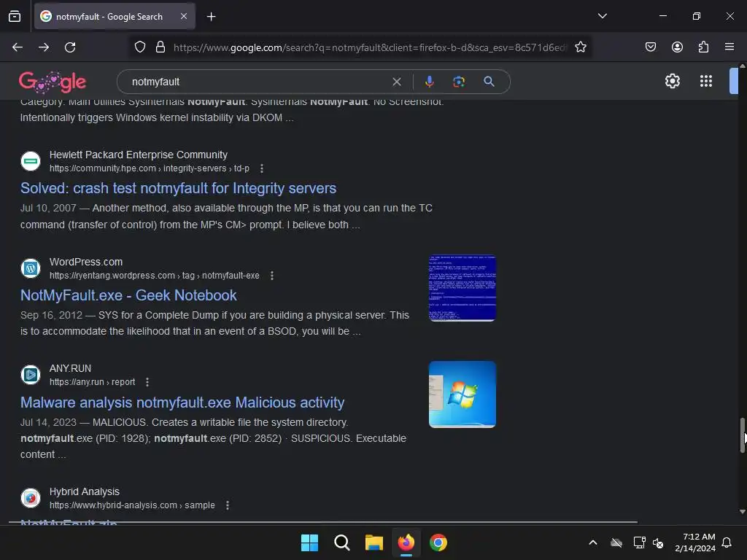Viewport: 747px width, 560px height.
Task: Click the community.hpe.com URL breadcrumb
Action: click(x=149, y=168)
